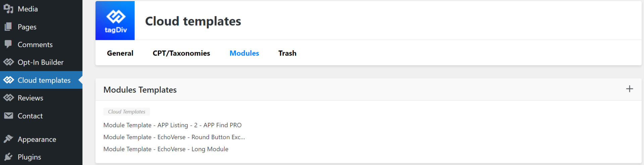Go to the Trash tab

tap(287, 53)
